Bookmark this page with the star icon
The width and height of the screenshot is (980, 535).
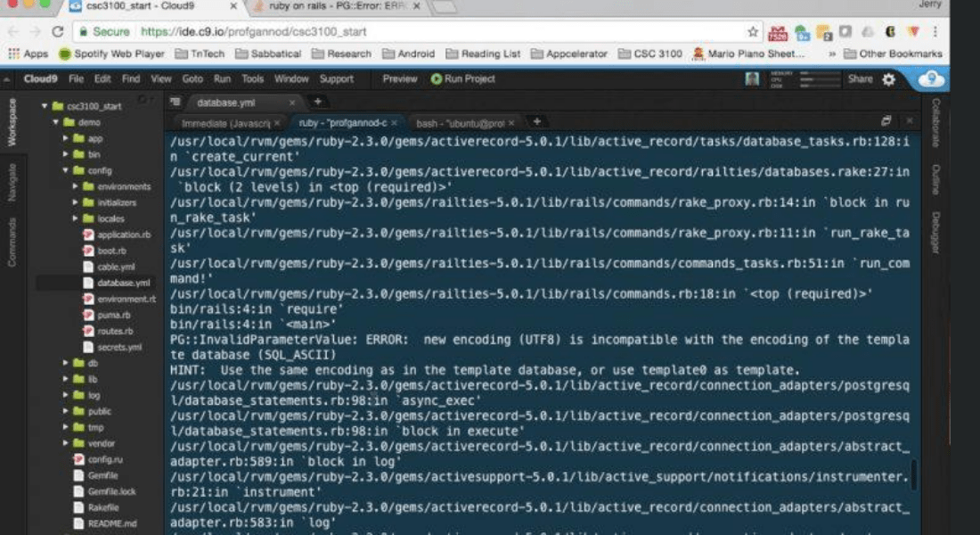[x=753, y=31]
